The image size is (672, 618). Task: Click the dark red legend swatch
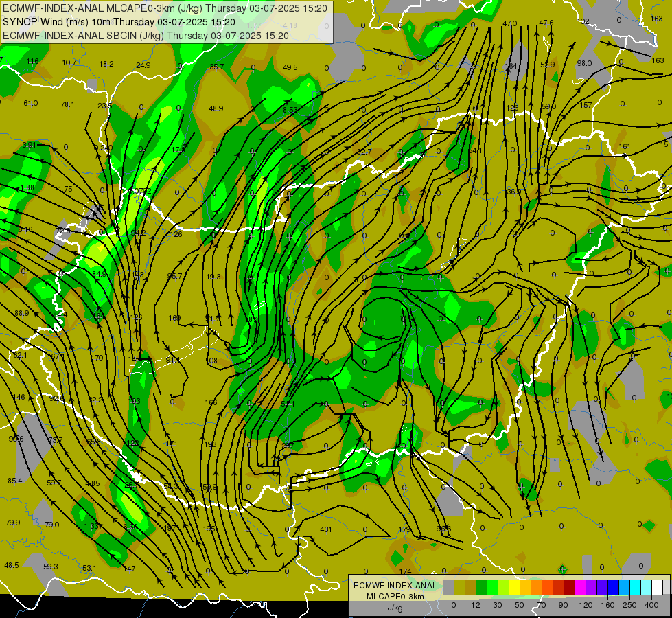(569, 587)
